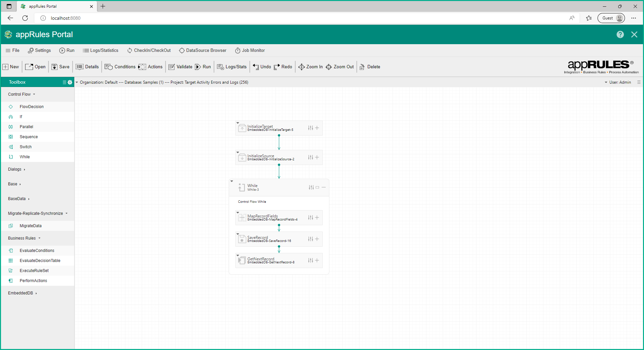644x350 pixels.
Task: Click plus icon on the InitializeTarget node
Action: (317, 128)
